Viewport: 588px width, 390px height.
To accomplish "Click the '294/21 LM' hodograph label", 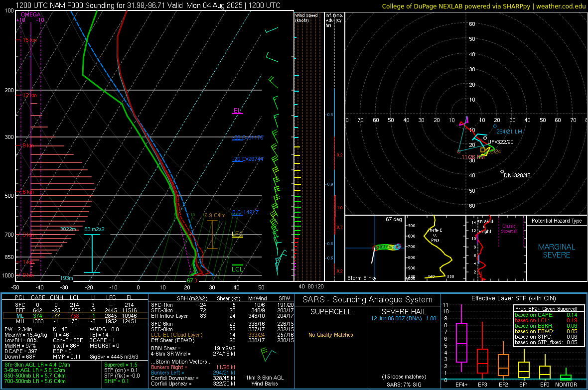I will (x=509, y=131).
